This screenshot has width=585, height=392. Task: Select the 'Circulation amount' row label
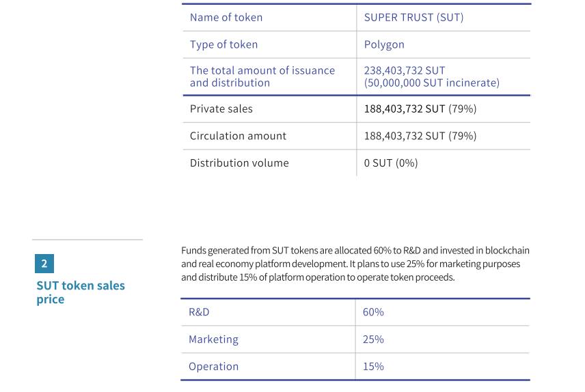pos(238,136)
